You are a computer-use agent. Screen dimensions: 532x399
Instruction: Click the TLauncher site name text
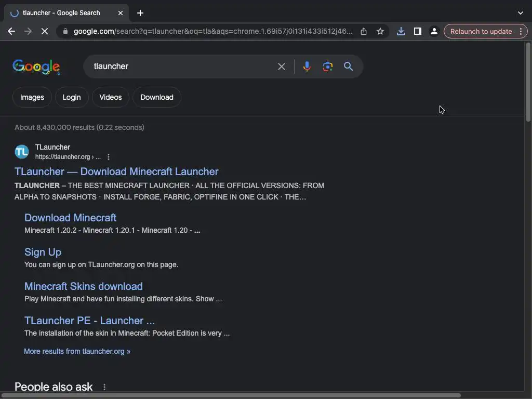[x=52, y=147]
